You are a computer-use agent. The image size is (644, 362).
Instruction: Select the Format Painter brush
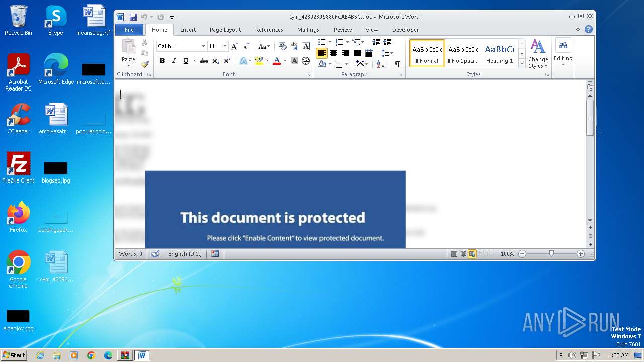[x=145, y=64]
